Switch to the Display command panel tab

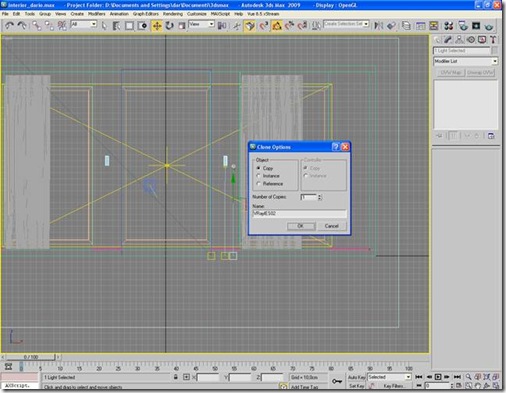(482, 40)
